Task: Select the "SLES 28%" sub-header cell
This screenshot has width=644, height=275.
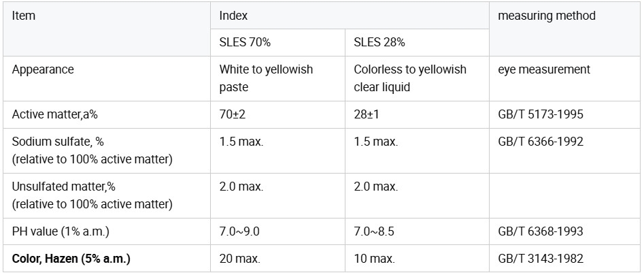Action: click(379, 42)
